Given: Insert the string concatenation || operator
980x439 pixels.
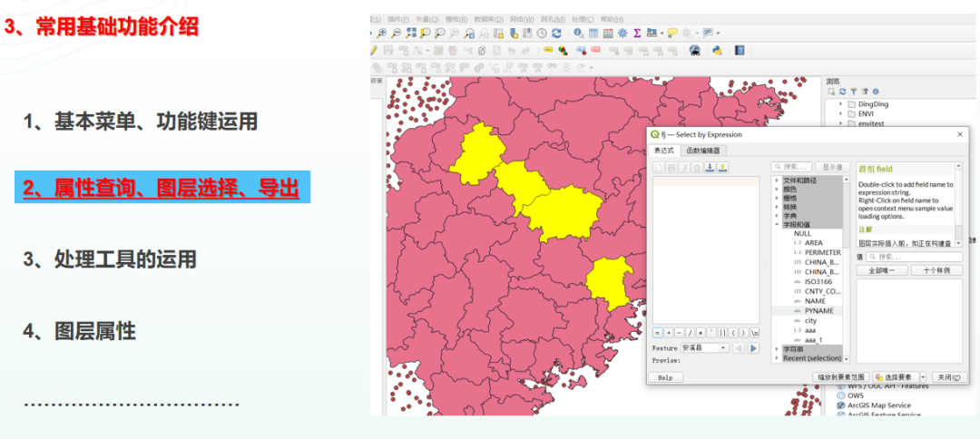Looking at the screenshot, I should click(x=722, y=333).
